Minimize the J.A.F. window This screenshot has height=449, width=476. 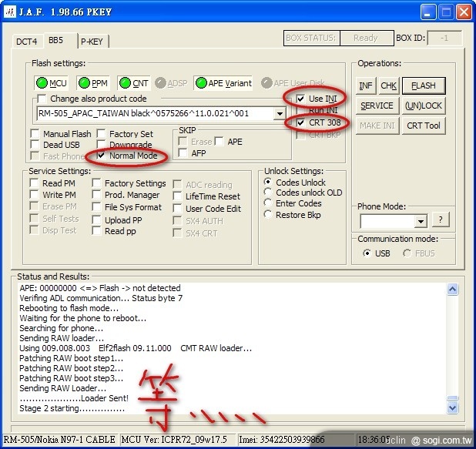[427, 12]
